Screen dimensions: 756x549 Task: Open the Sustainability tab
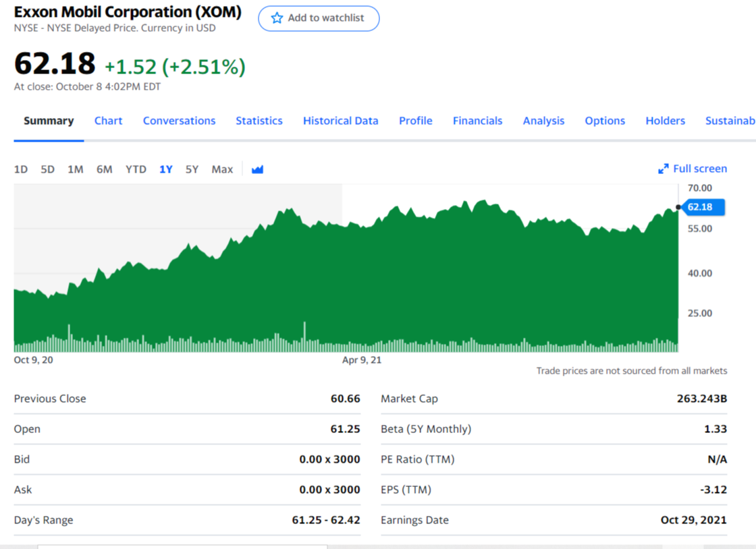click(730, 121)
